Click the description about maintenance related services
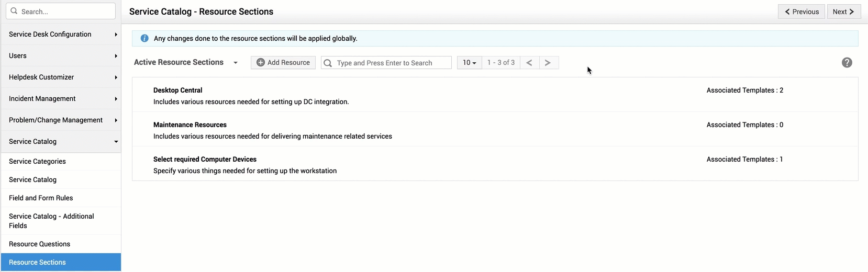868x272 pixels. tap(273, 136)
